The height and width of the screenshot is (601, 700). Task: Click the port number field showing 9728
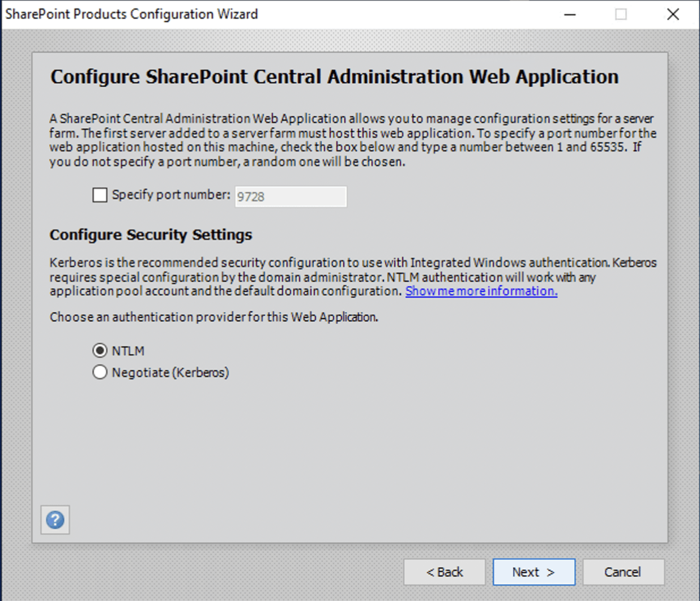tap(291, 196)
